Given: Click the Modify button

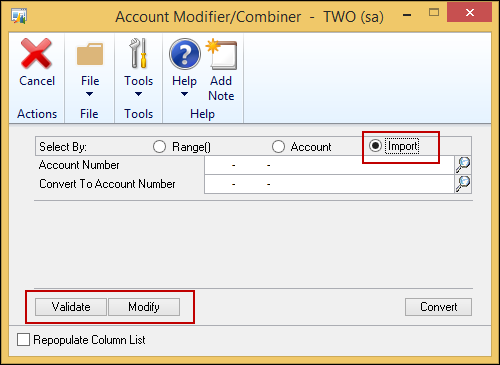Looking at the screenshot, I should [144, 307].
